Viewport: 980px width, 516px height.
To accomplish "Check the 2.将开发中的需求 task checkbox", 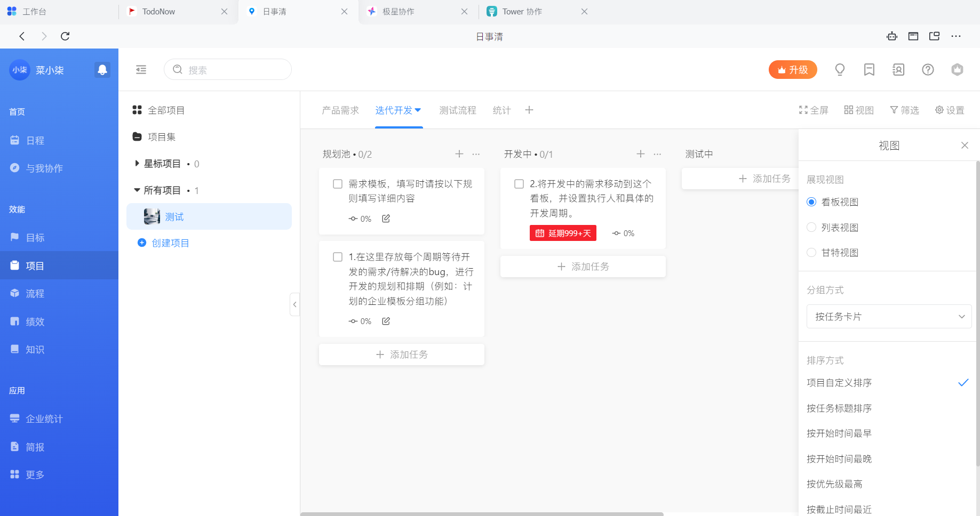I will tap(519, 184).
